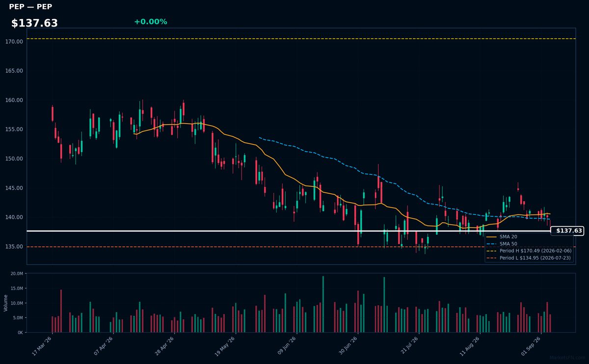Click the 160.00 price axis label
The height and width of the screenshot is (364, 589).
tap(15, 100)
